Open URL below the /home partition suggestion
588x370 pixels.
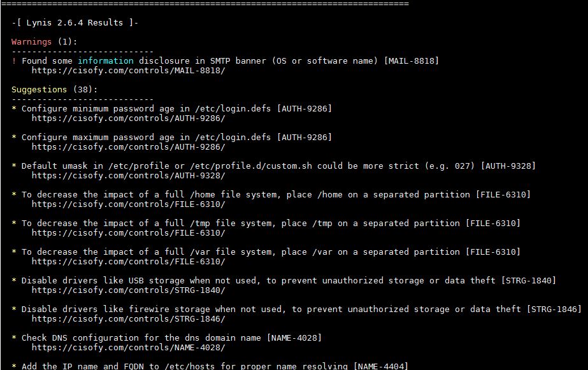128,204
